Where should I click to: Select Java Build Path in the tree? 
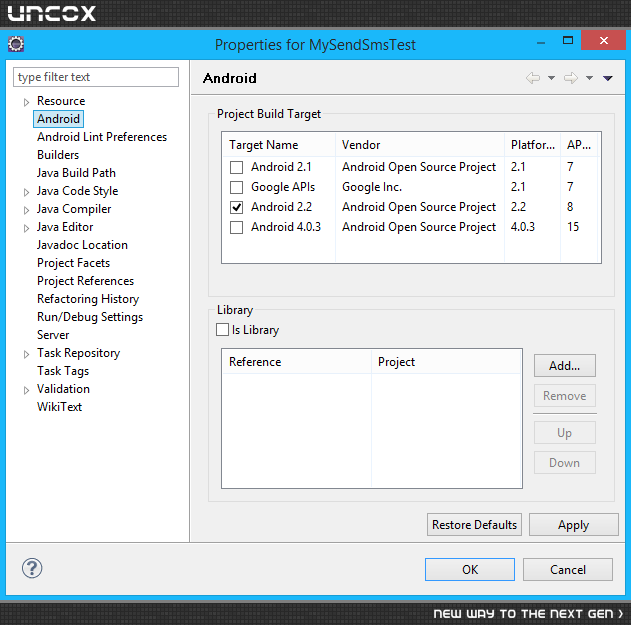pyautogui.click(x=76, y=173)
